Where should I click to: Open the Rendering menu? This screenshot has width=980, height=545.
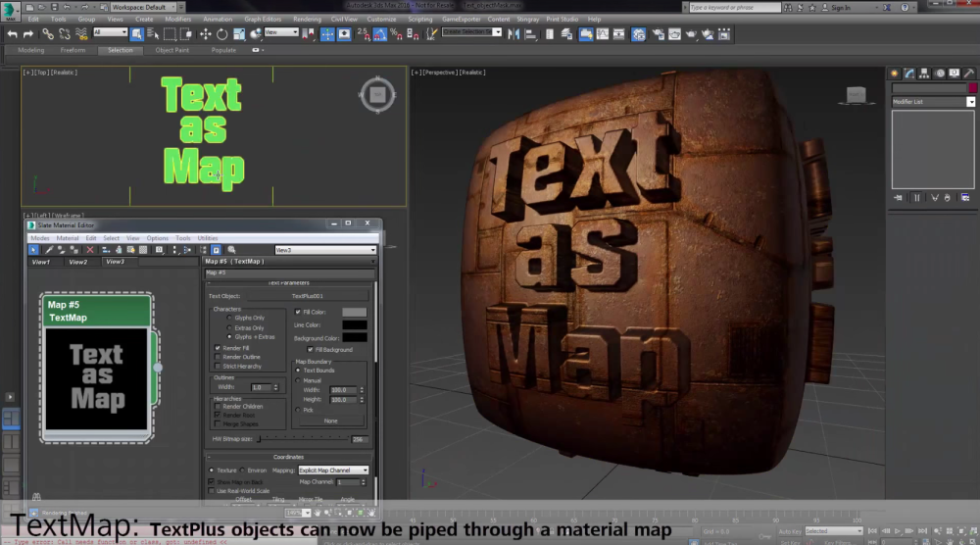pos(307,19)
